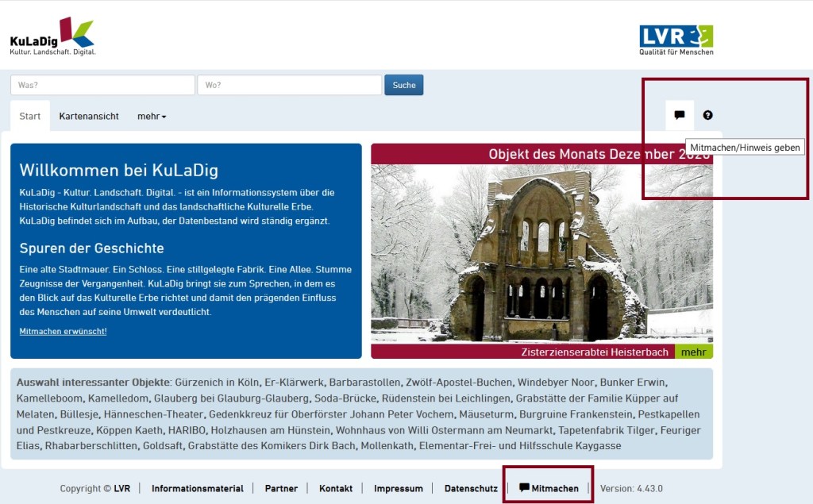This screenshot has height=504, width=813.
Task: Focus the "Was?" search field
Action: pyautogui.click(x=102, y=85)
